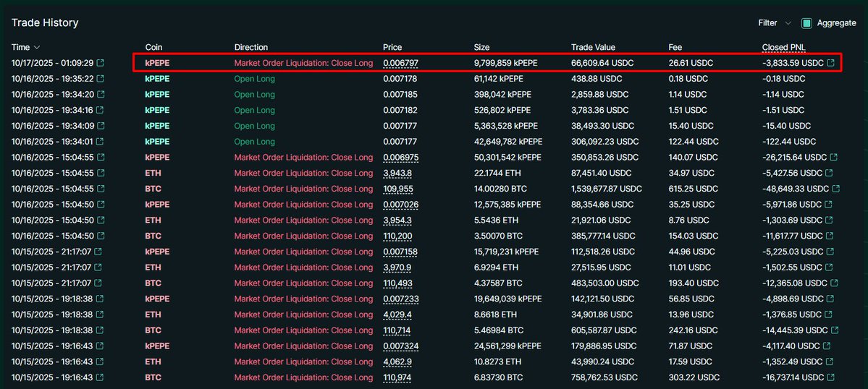Click share icon next to -48,649.33 USDC
Viewport: 868px width, 389px height.
836,189
